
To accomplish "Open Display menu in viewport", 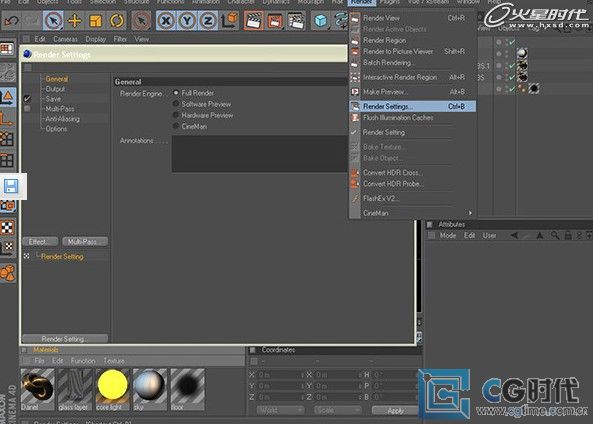I will 95,39.
